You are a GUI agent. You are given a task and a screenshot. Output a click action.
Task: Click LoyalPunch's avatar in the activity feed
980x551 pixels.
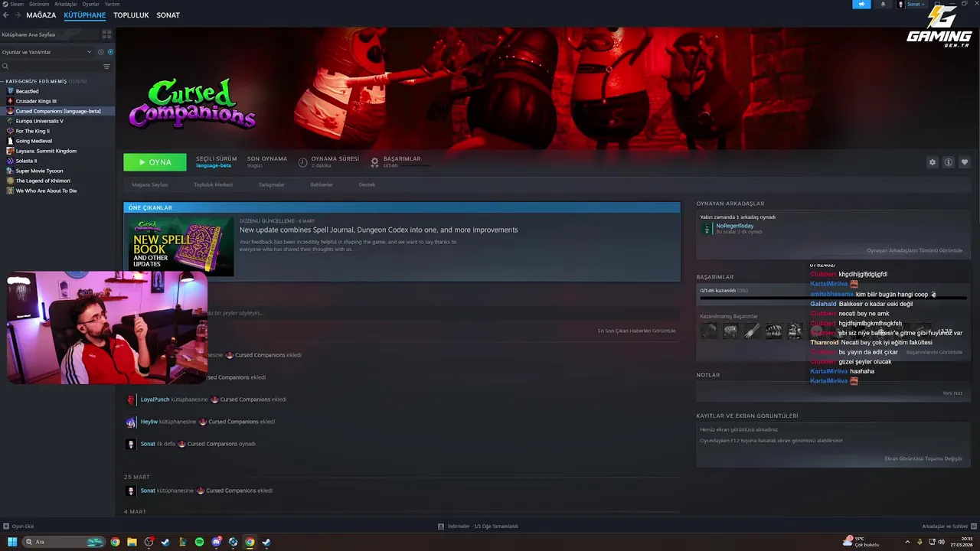[x=131, y=399]
